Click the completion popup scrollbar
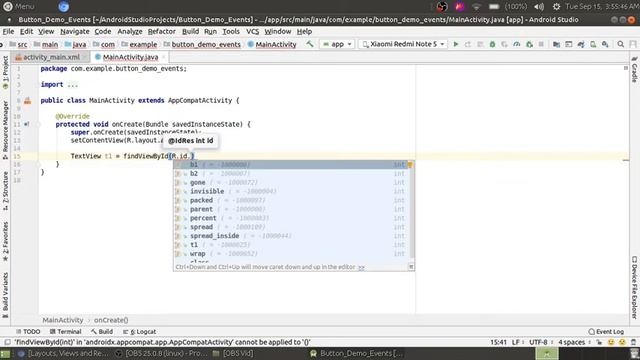The height and width of the screenshot is (360, 640). [x=412, y=209]
